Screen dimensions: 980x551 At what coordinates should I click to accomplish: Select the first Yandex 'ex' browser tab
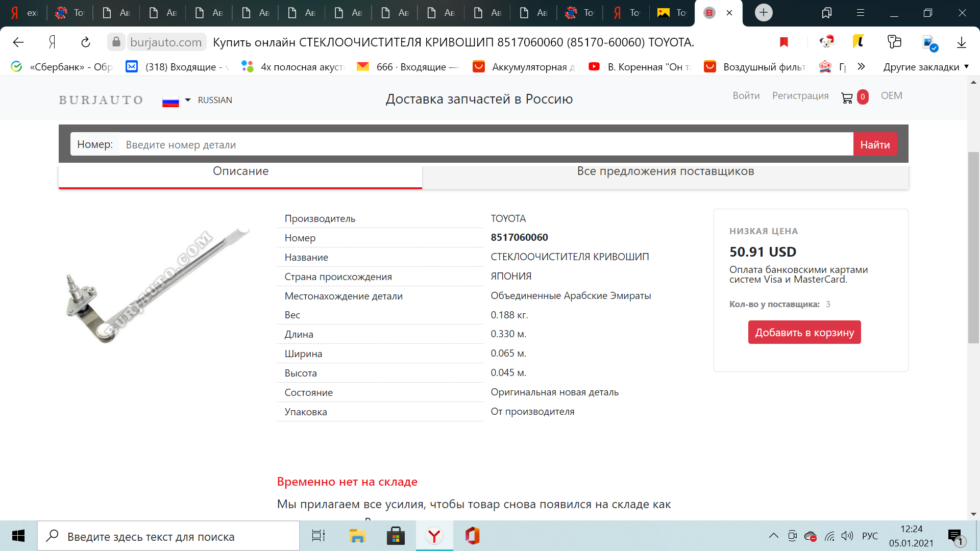click(x=24, y=13)
